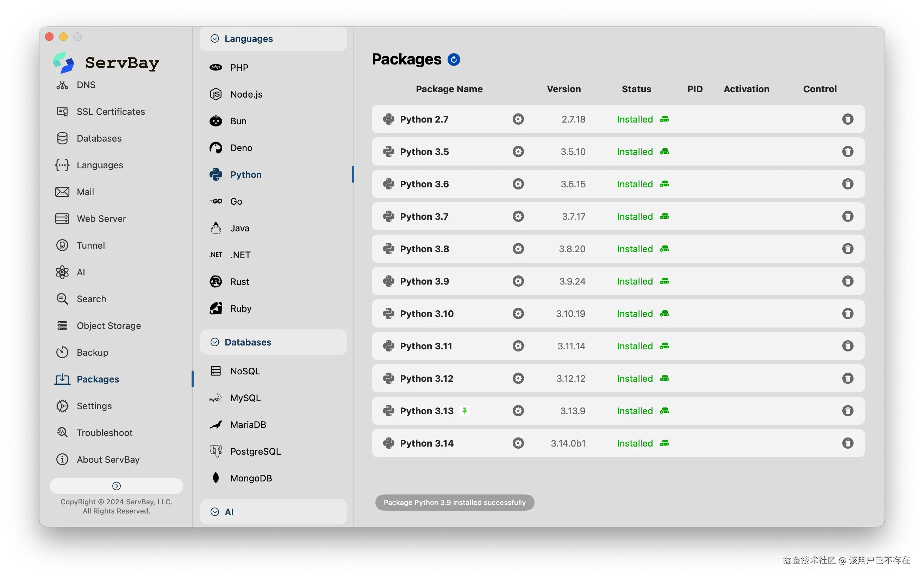Click the Python 3.6 package row

424,184
